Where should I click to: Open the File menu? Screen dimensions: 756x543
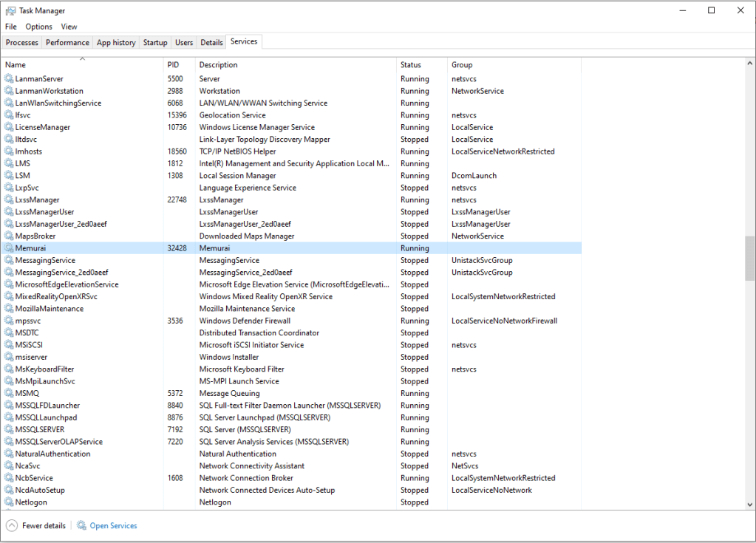(x=11, y=27)
